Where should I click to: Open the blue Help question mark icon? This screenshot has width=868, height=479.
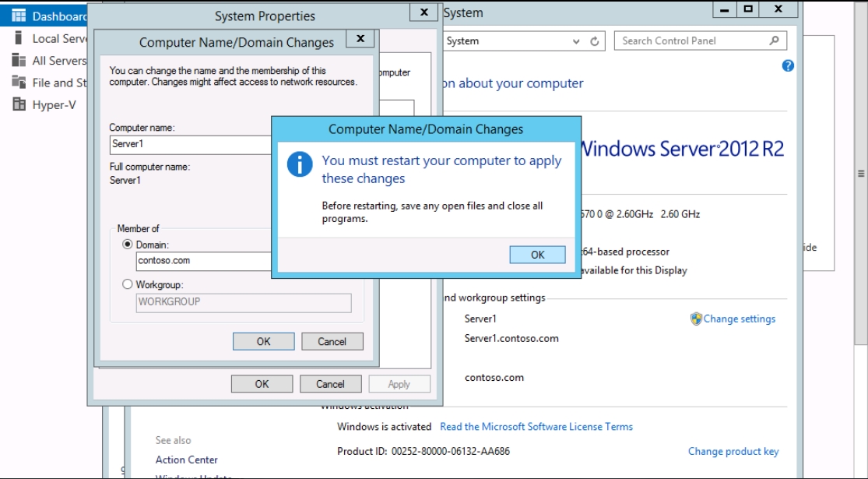(788, 66)
